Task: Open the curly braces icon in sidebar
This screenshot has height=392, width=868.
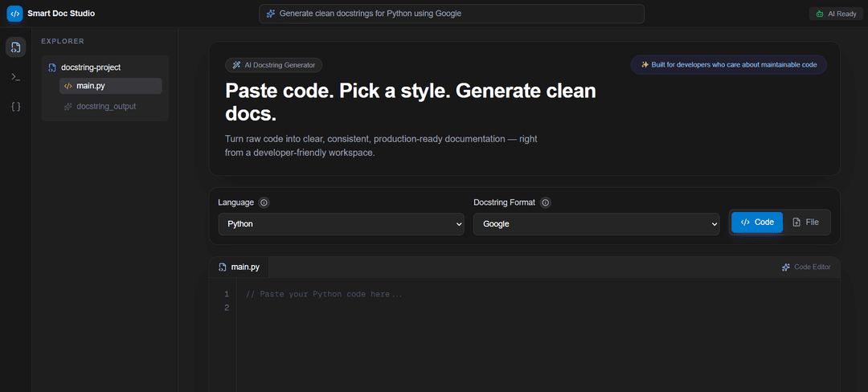Action: (x=15, y=106)
